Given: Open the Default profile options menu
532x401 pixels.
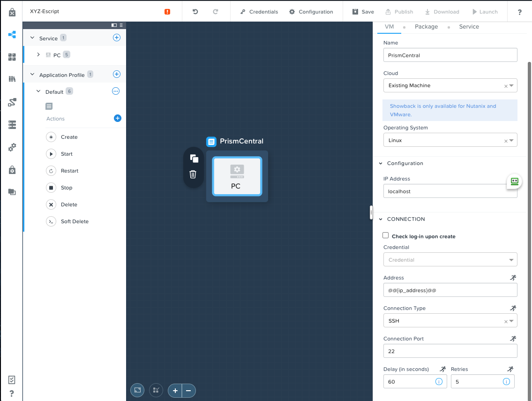Looking at the screenshot, I should [116, 91].
